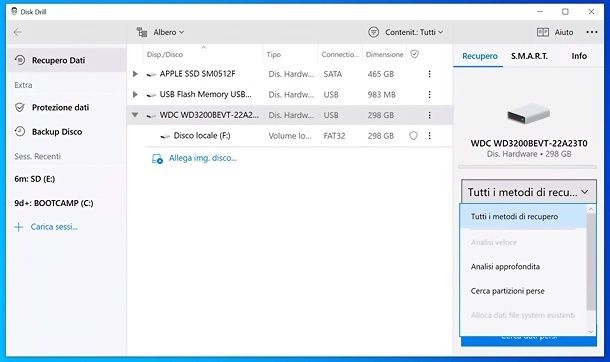This screenshot has width=610, height=362.
Task: Go back with the arrow icon
Action: (x=18, y=32)
